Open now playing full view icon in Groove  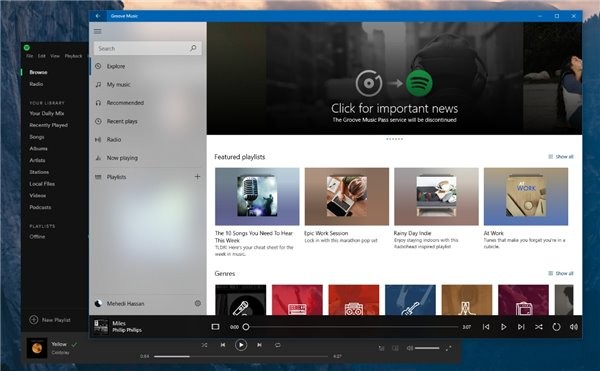click(215, 327)
